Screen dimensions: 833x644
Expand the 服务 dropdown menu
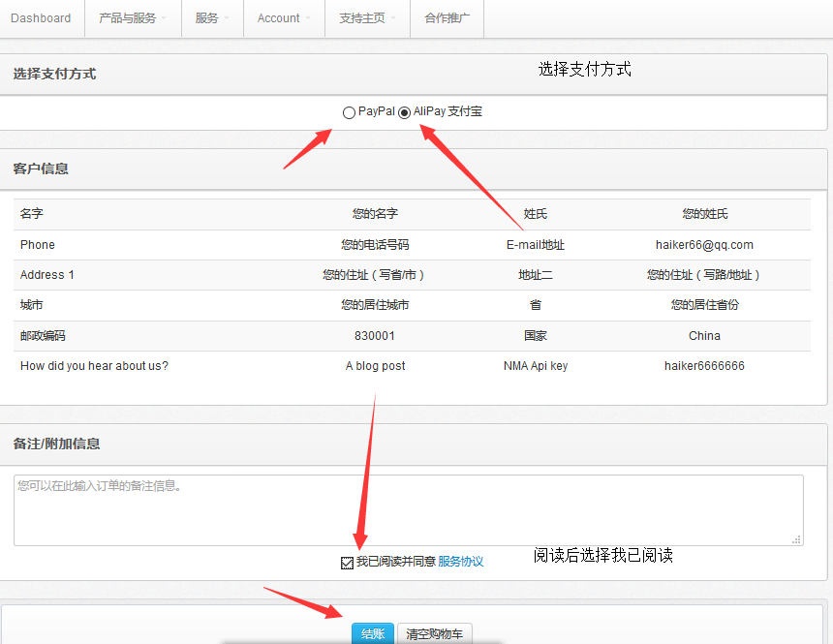(x=212, y=18)
